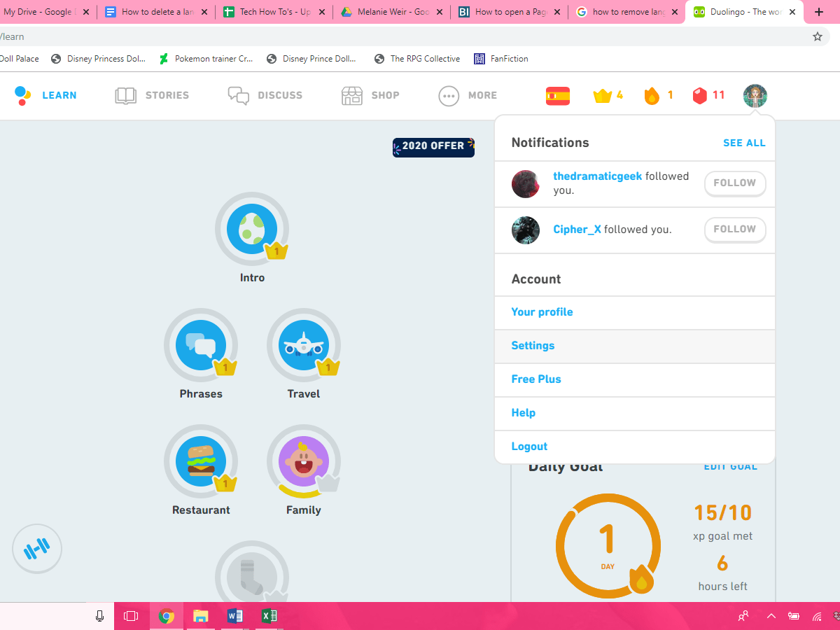Switch to how to remove lang... search tab
Image resolution: width=840 pixels, height=630 pixels.
626,12
